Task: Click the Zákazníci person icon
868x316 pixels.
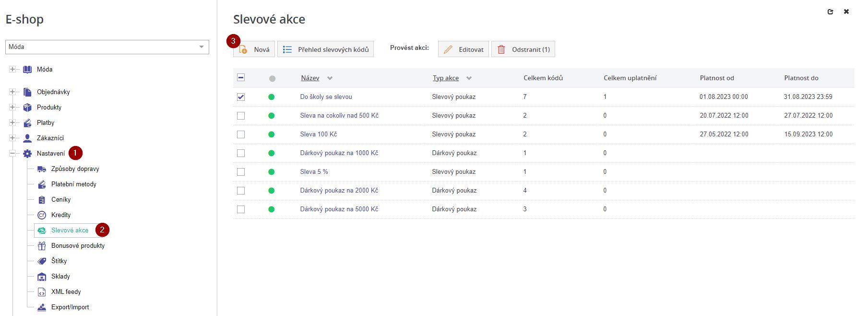Action: click(x=27, y=138)
